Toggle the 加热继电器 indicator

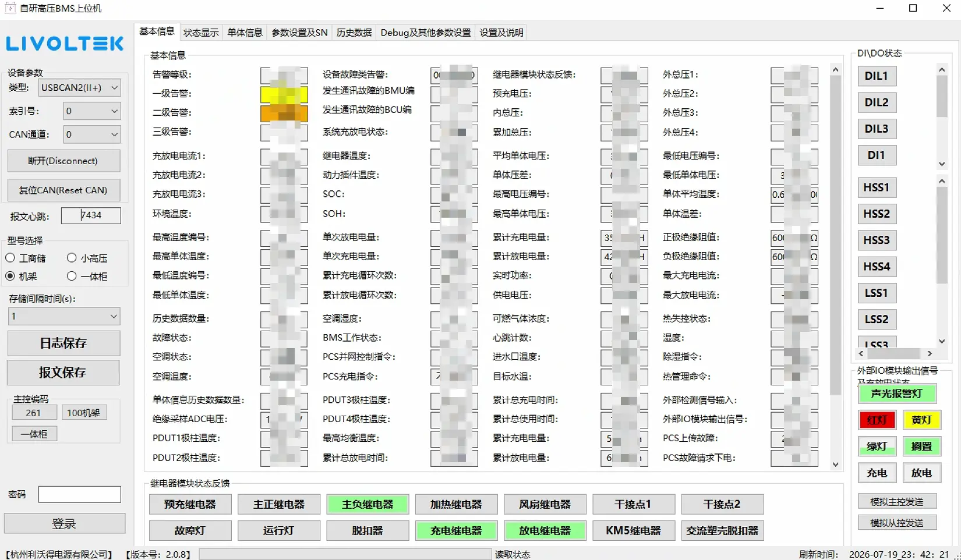(x=456, y=504)
